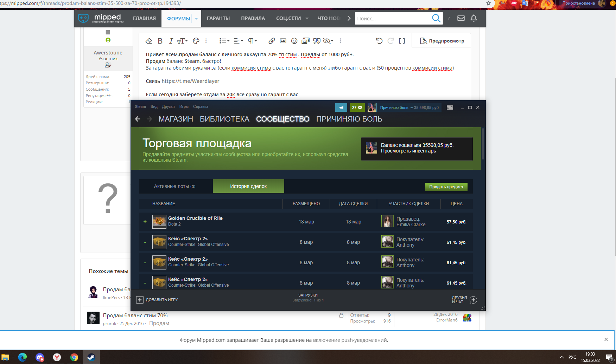Click the insert link icon in editor

pyautogui.click(x=272, y=41)
